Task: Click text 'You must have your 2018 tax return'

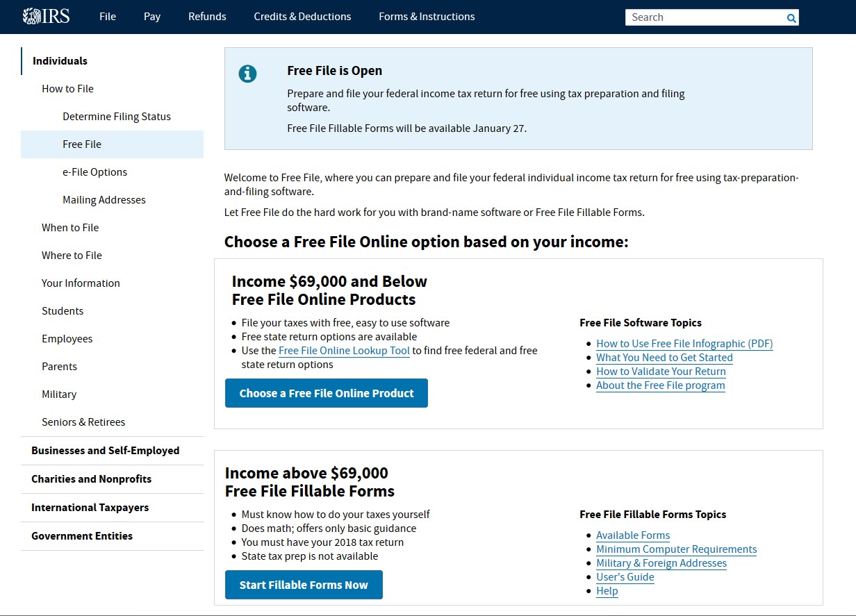Action: 322,542
